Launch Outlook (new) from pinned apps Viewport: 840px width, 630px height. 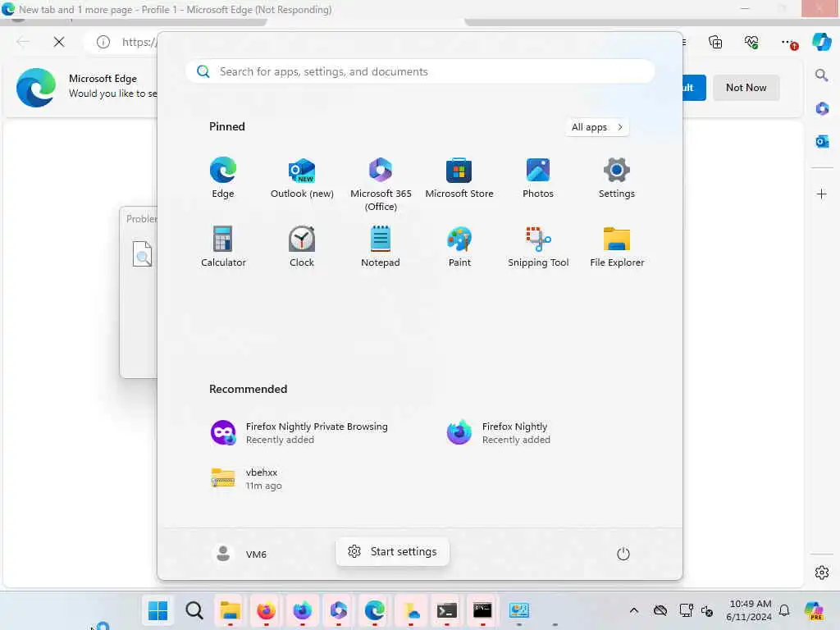click(302, 178)
